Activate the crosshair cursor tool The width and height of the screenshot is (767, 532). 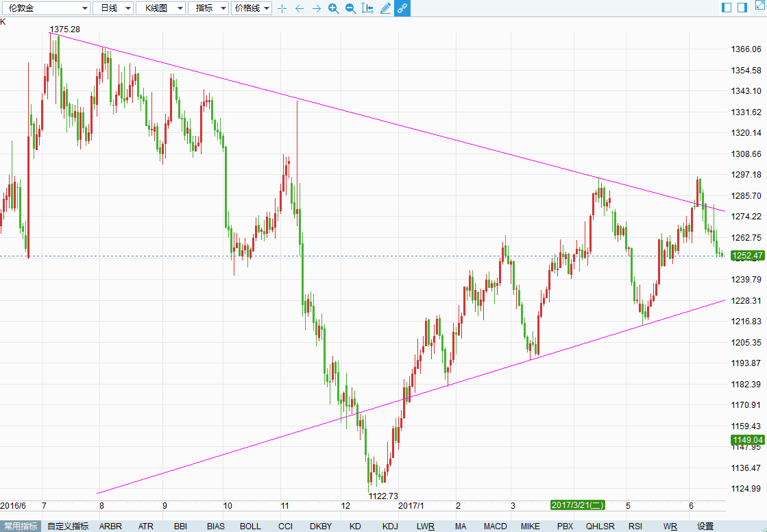tap(282, 8)
